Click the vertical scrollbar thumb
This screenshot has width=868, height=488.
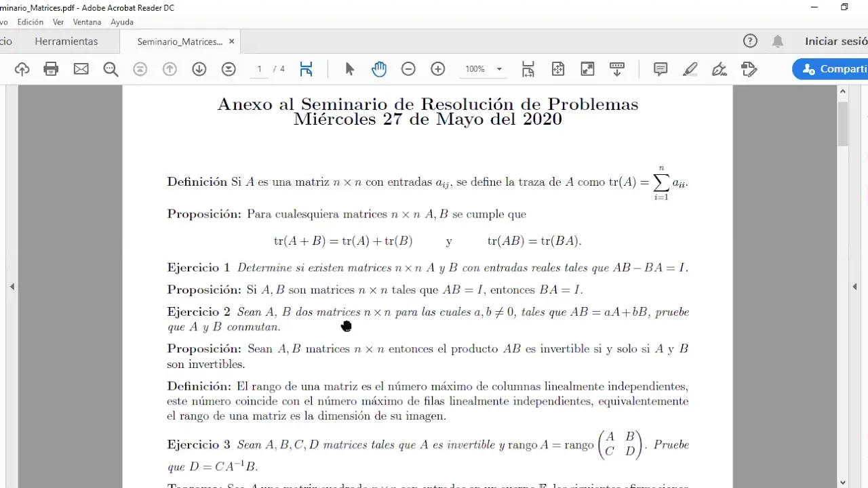coord(843,123)
